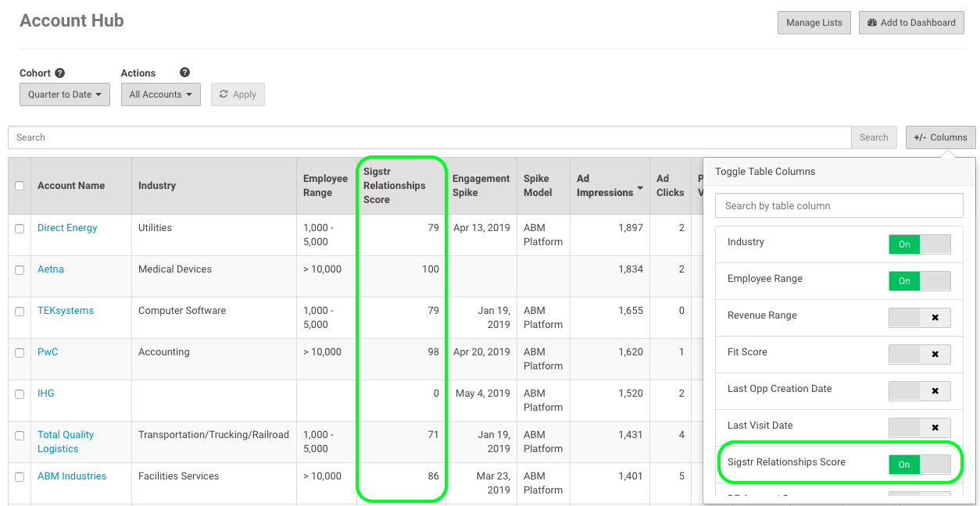
Task: Check the Total Quality Logistics row checkbox
Action: [20, 435]
